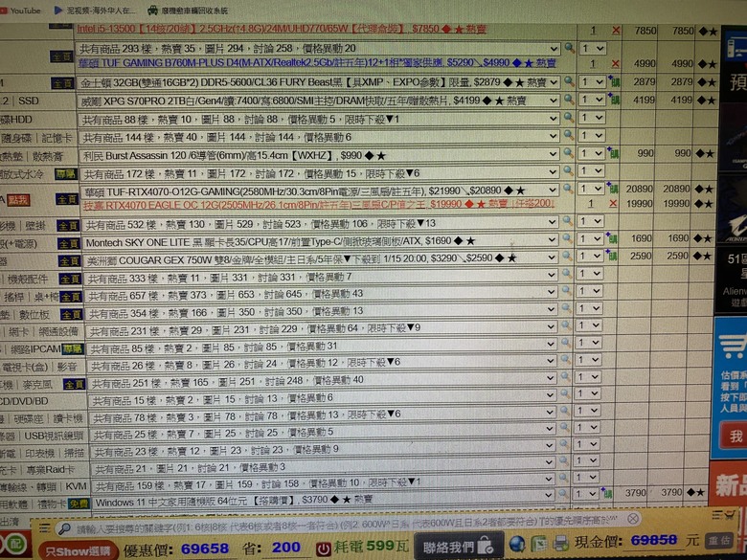Click magnifier icon beside the ASUS TUF-RTX4070 row
Image resolution: width=747 pixels, height=560 pixels.
[568, 189]
